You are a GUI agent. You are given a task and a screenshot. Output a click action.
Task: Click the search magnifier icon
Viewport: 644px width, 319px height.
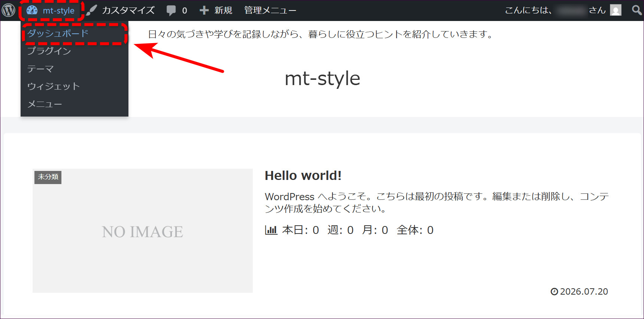tap(637, 10)
